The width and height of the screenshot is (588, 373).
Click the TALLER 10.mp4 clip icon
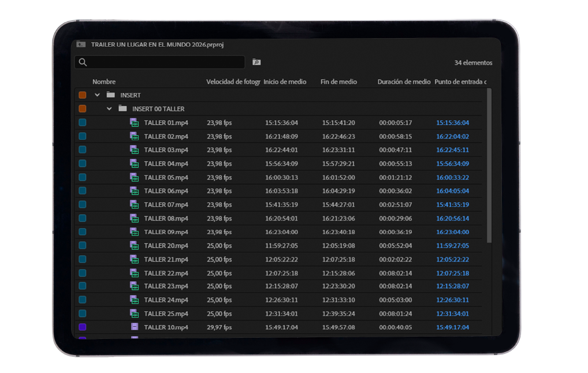[134, 327]
